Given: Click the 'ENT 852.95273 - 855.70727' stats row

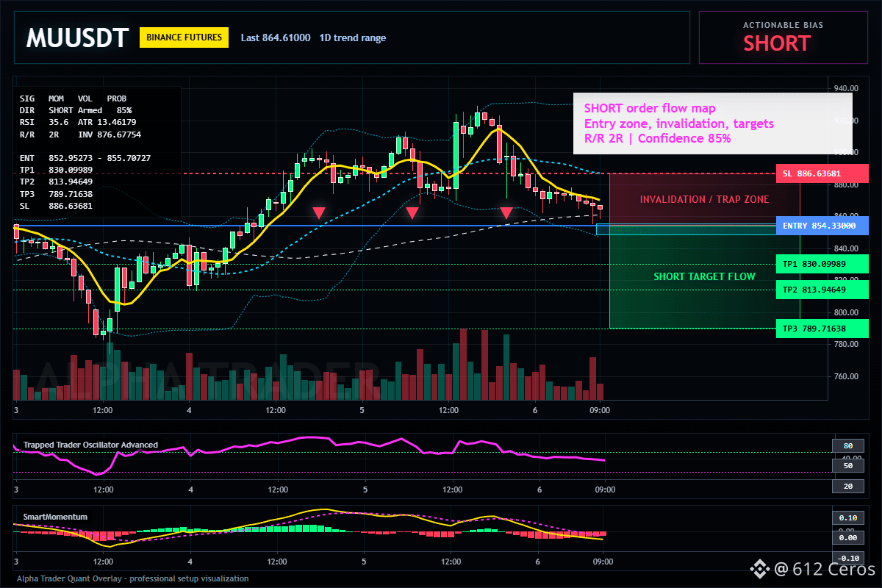Looking at the screenshot, I should click(85, 158).
